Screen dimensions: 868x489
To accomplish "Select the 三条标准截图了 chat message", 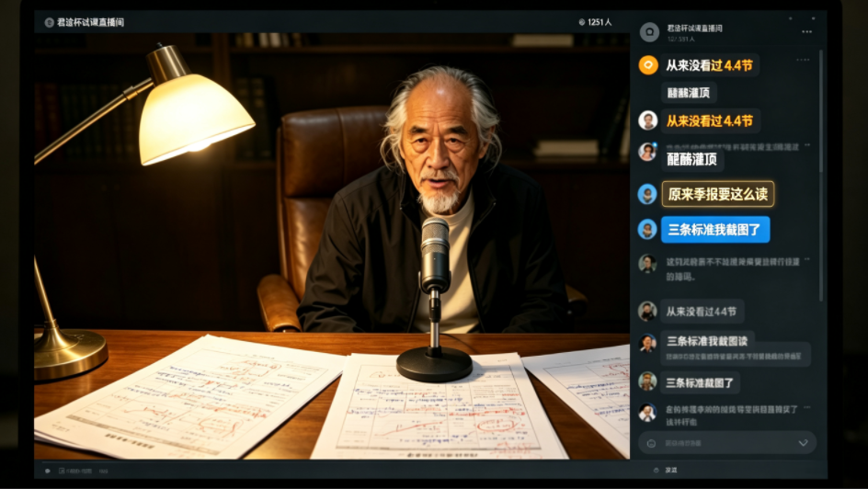I will point(700,382).
